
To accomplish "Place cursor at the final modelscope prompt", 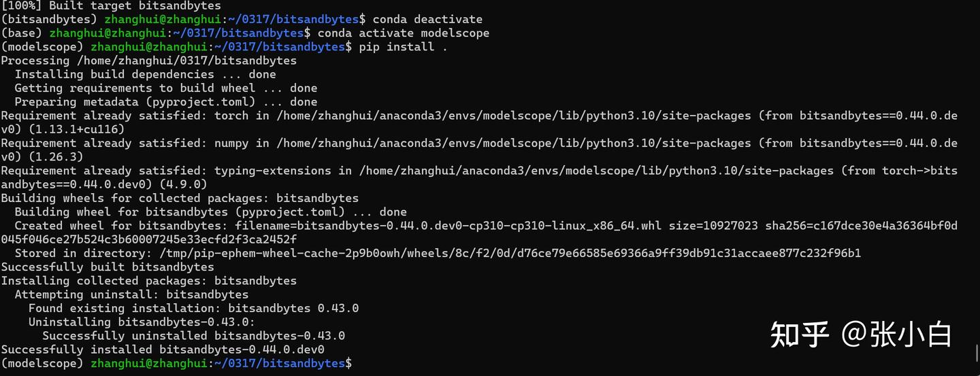I will (x=356, y=364).
